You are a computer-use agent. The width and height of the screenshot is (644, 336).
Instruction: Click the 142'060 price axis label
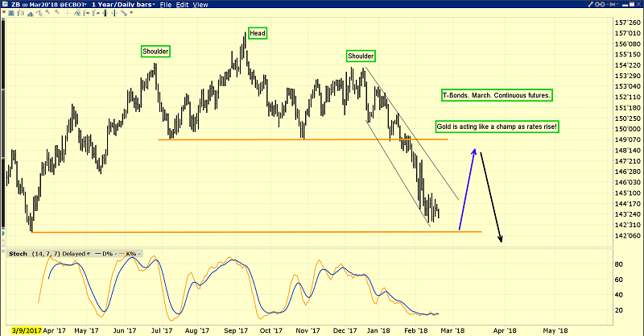(628, 235)
